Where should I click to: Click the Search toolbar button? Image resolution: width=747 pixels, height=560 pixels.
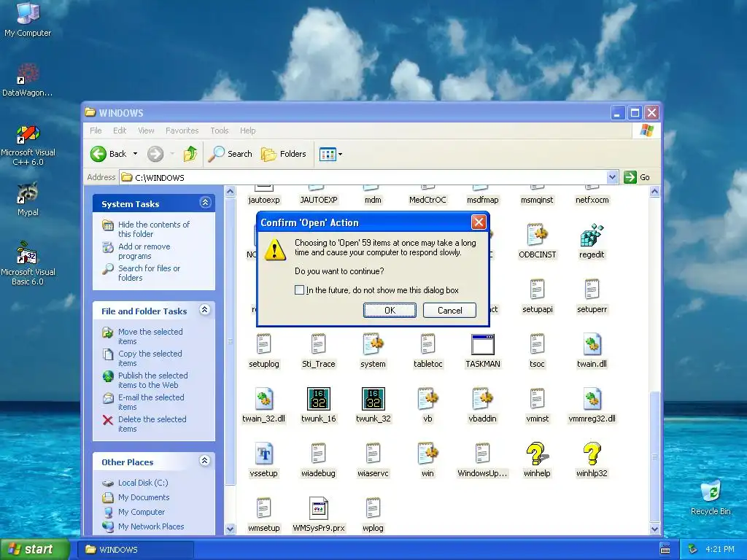coord(231,154)
